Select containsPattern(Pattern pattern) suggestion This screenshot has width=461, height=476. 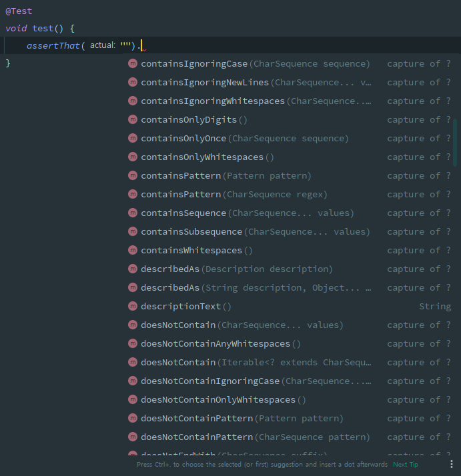[x=289, y=176]
